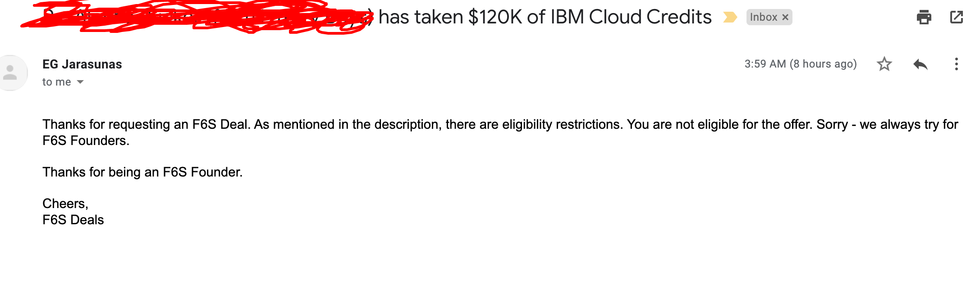Click the Inbox label chip
The width and height of the screenshot is (980, 290).
[763, 17]
